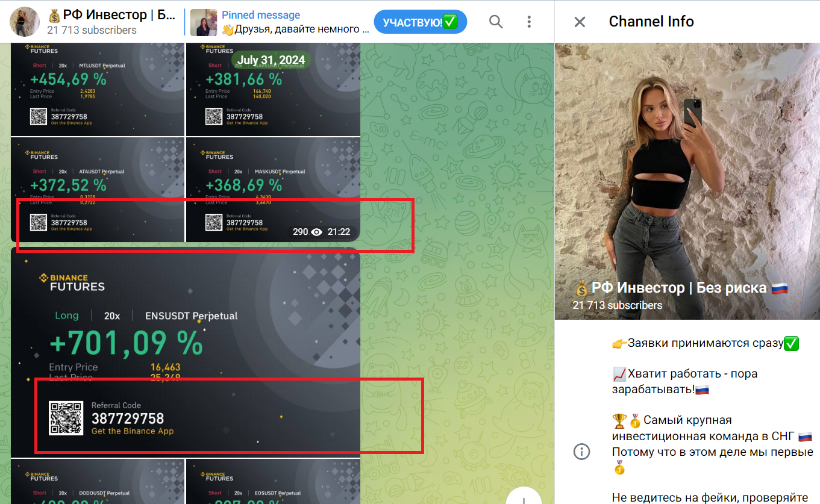The image size is (820, 504).
Task: Open the +381,66 % futures image
Action: tap(273, 89)
